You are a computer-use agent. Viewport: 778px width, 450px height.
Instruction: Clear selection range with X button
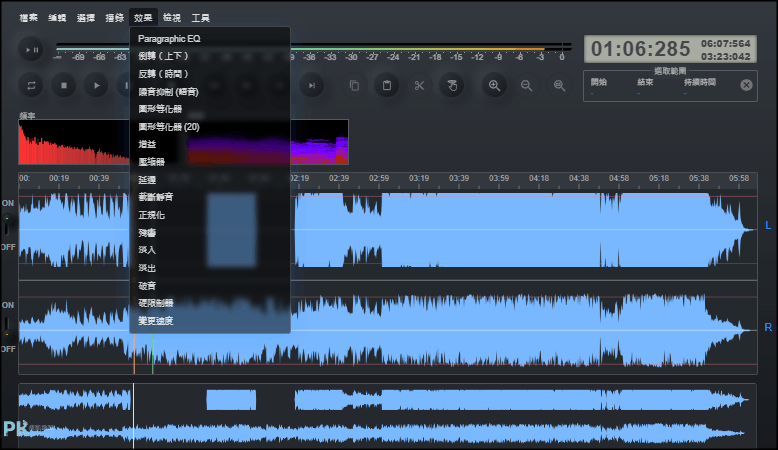[746, 85]
